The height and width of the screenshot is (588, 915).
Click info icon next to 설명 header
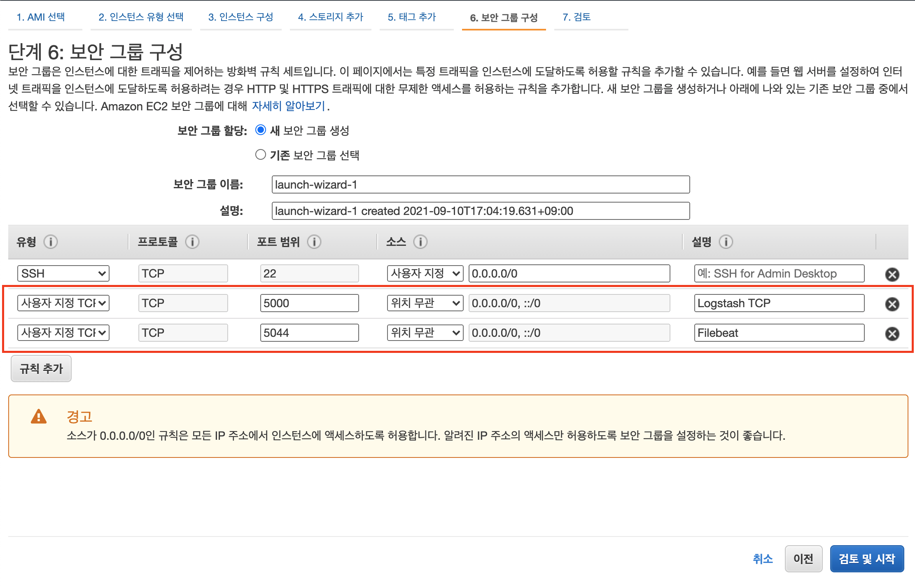726,242
